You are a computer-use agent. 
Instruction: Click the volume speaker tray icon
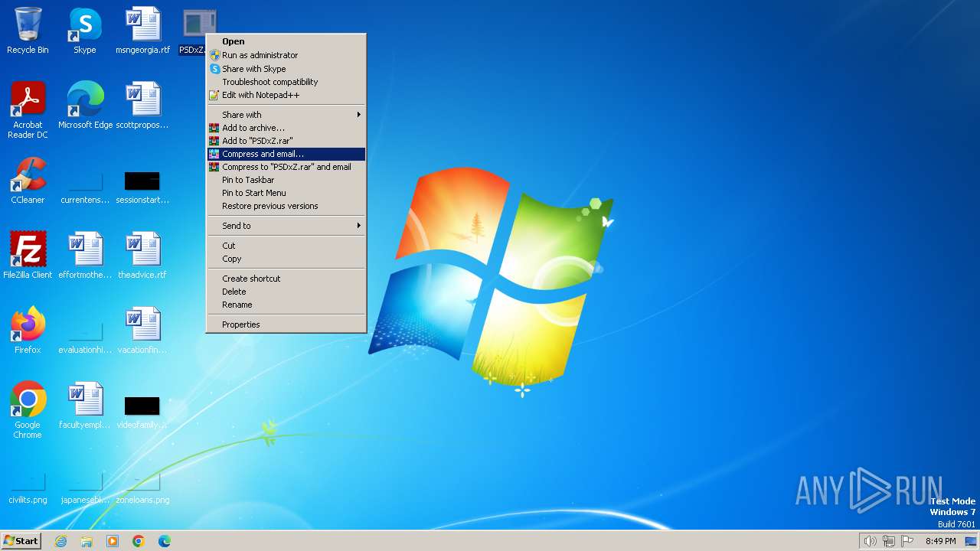(x=870, y=541)
